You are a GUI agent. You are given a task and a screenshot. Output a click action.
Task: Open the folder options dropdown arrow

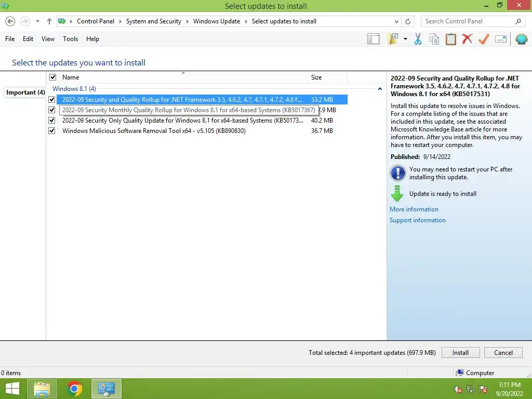point(405,39)
